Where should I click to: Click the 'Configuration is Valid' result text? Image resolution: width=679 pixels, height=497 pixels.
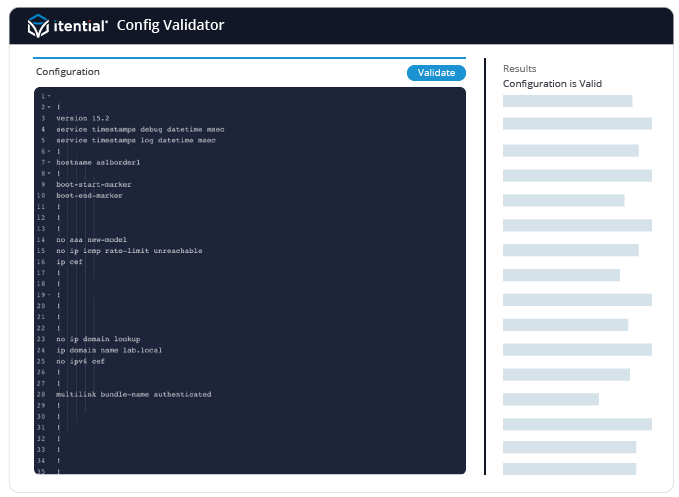pyautogui.click(x=552, y=84)
